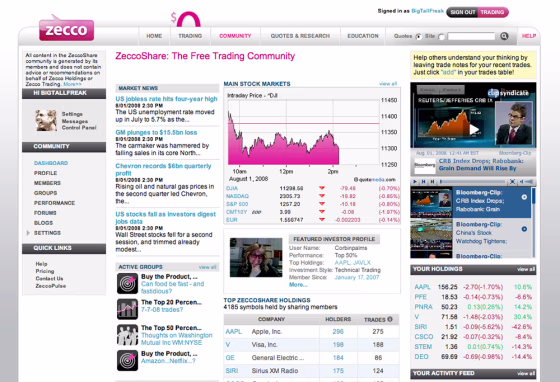Click the More... link in featured investor profile
560x382 pixels.
pos(298,285)
